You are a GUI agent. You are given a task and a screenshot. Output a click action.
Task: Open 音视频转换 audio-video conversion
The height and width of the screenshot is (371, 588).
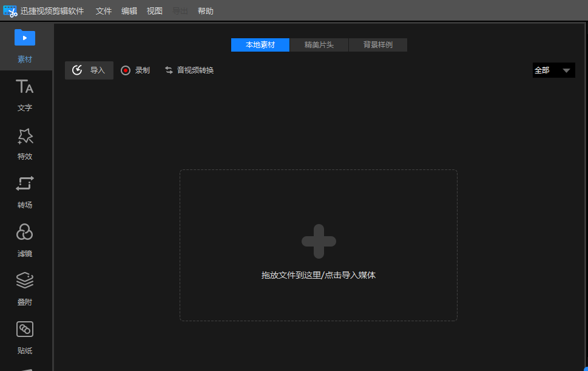pos(189,70)
